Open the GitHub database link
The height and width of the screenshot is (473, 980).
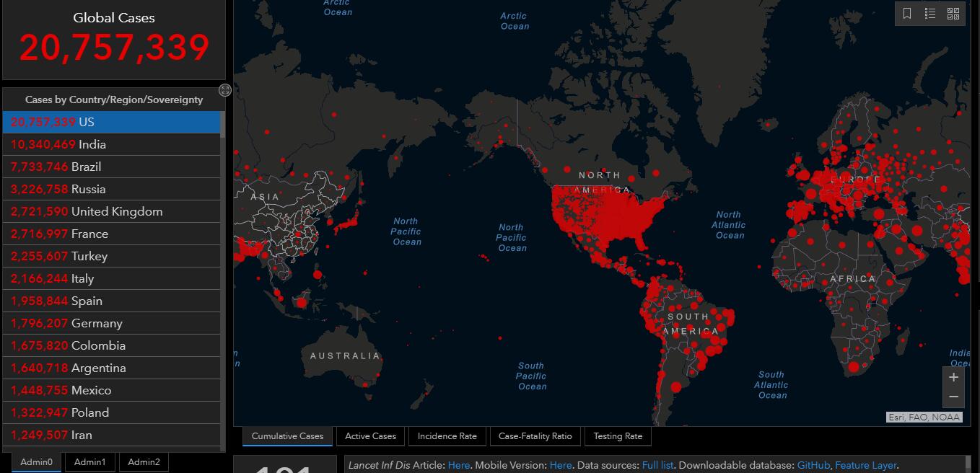pos(813,466)
